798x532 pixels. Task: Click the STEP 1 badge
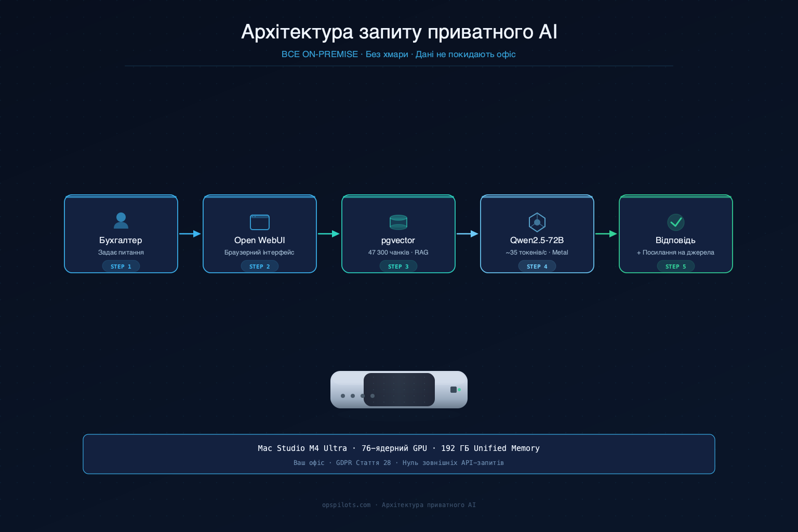121,267
